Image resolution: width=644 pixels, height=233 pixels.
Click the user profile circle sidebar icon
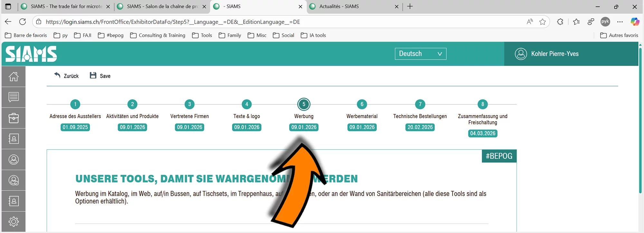(x=14, y=160)
